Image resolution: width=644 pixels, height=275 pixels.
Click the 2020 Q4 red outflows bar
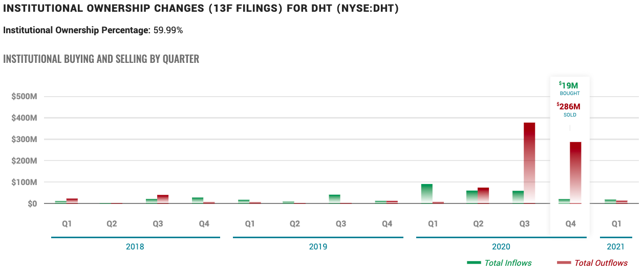click(x=575, y=173)
